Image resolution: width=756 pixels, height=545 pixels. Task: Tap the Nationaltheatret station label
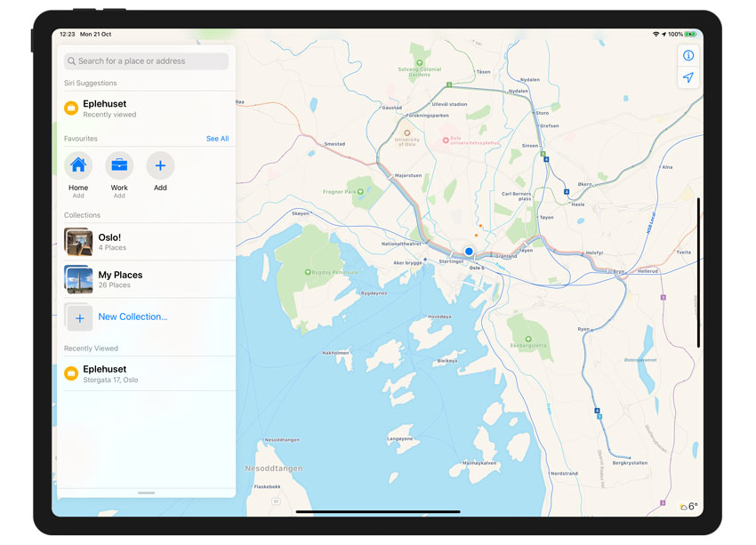point(401,244)
